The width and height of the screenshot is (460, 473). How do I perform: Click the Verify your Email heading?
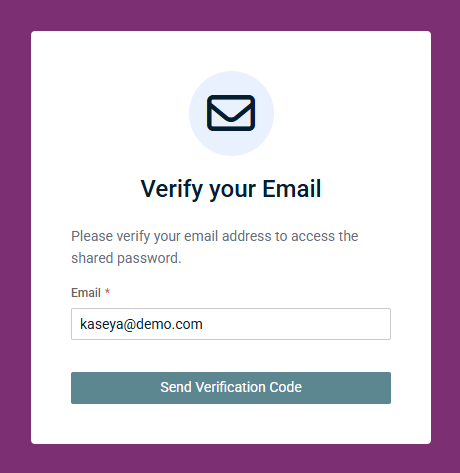231,189
